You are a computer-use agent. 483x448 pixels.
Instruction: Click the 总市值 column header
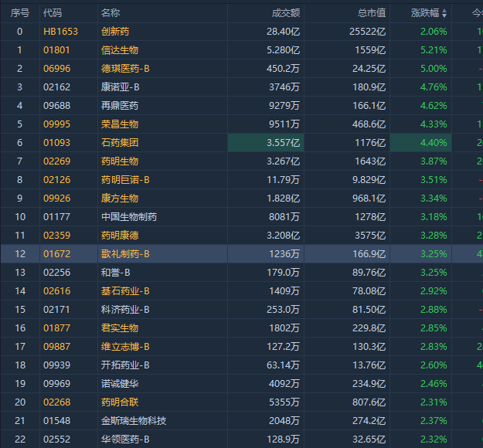371,13
